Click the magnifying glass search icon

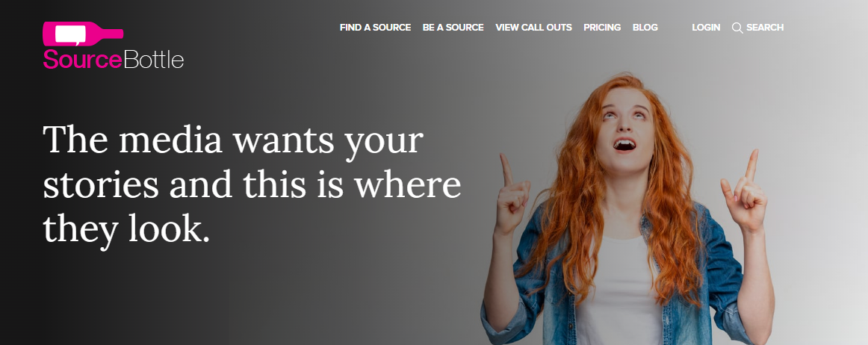737,28
